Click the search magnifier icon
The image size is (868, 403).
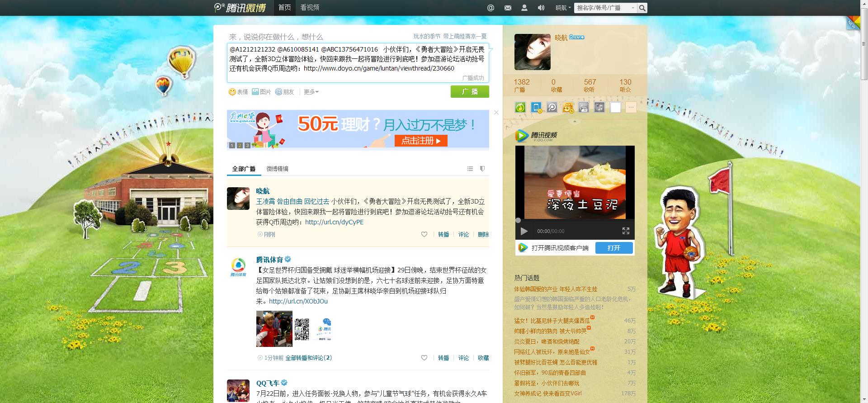click(x=642, y=8)
